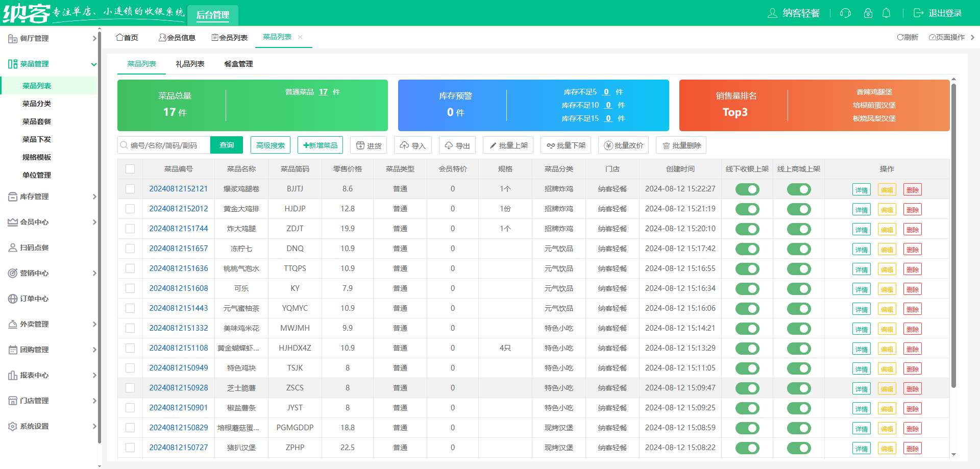Click the 导入 upload cloud button
This screenshot has width=980, height=469.
412,145
